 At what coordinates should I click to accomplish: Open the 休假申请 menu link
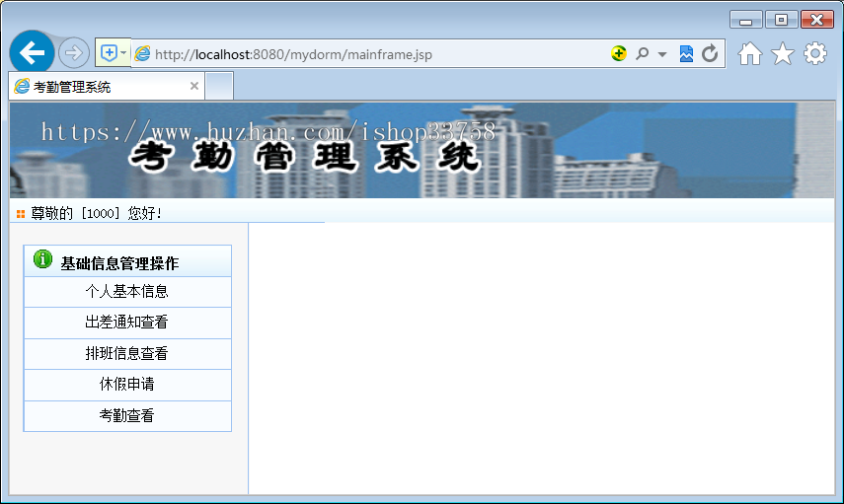coord(127,384)
